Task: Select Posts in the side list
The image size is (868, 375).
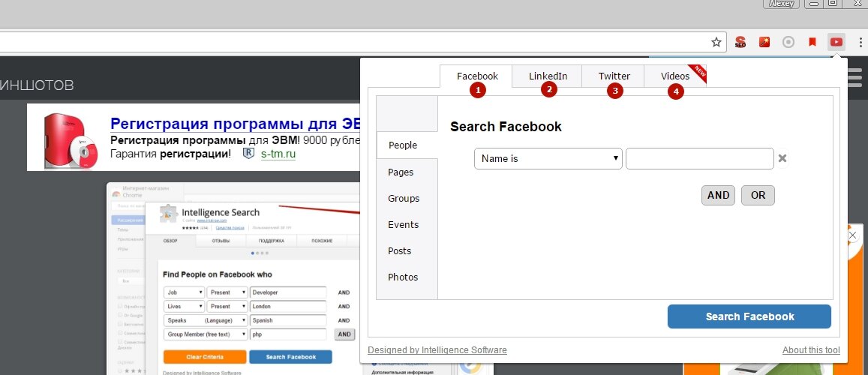Action: tap(400, 251)
